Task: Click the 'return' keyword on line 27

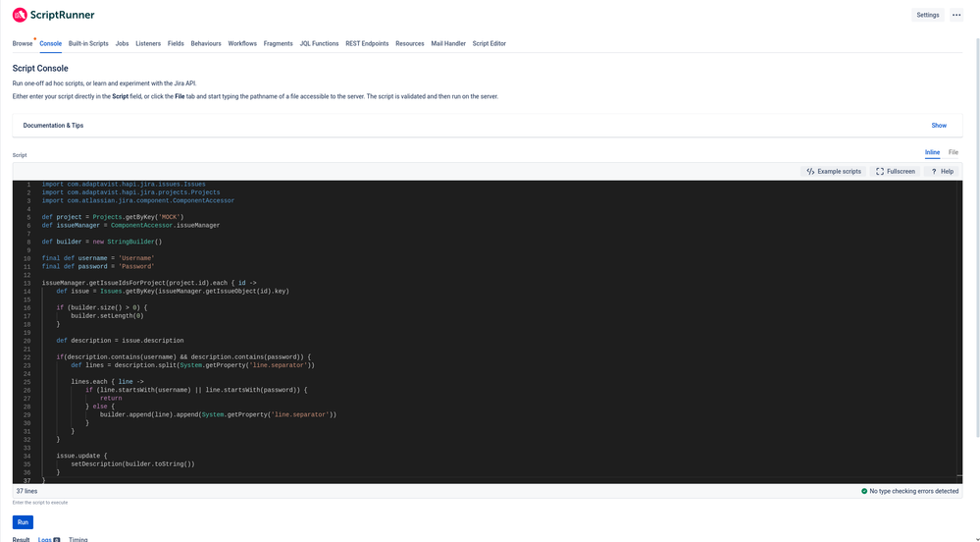Action: [x=111, y=398]
